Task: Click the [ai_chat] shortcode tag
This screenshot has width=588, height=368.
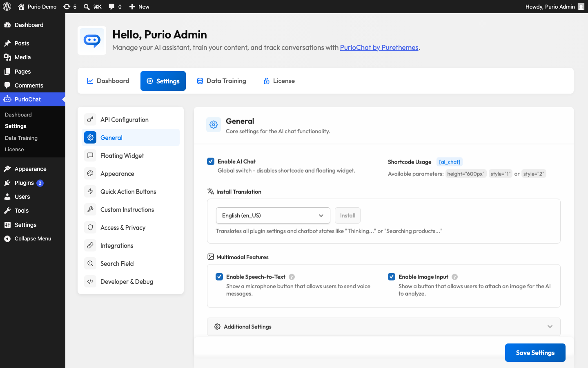Action: (450, 162)
